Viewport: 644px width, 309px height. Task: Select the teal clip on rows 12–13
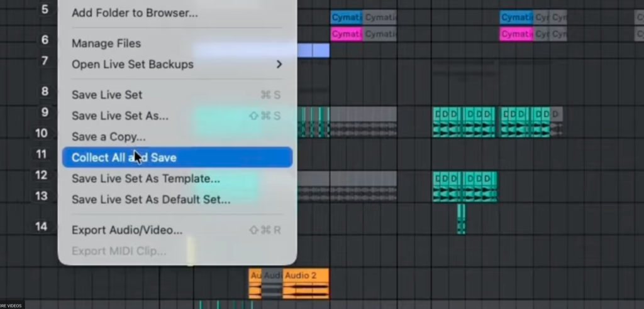coord(464,187)
